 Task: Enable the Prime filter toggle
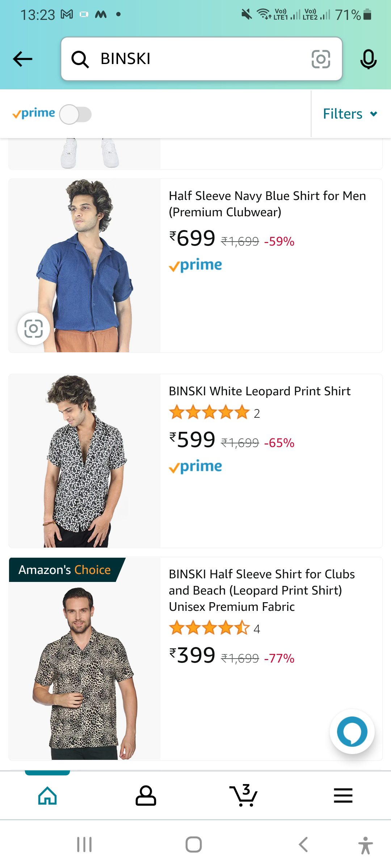click(x=75, y=114)
